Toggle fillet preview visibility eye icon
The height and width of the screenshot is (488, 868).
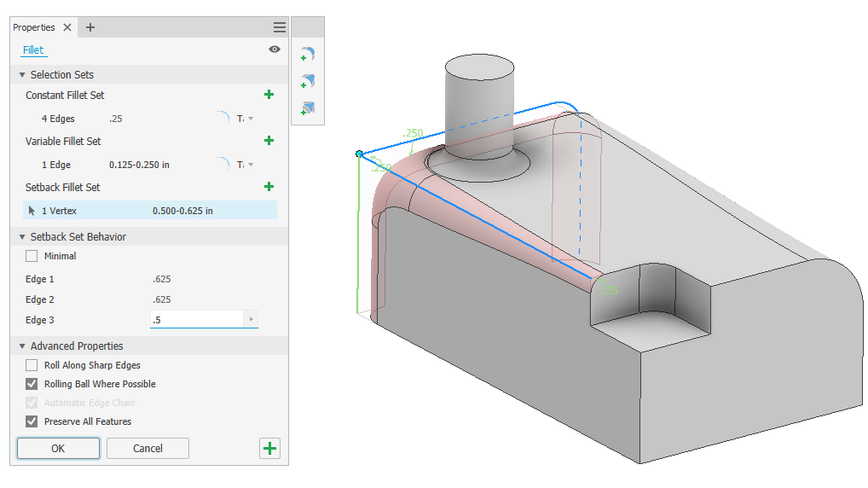click(275, 49)
